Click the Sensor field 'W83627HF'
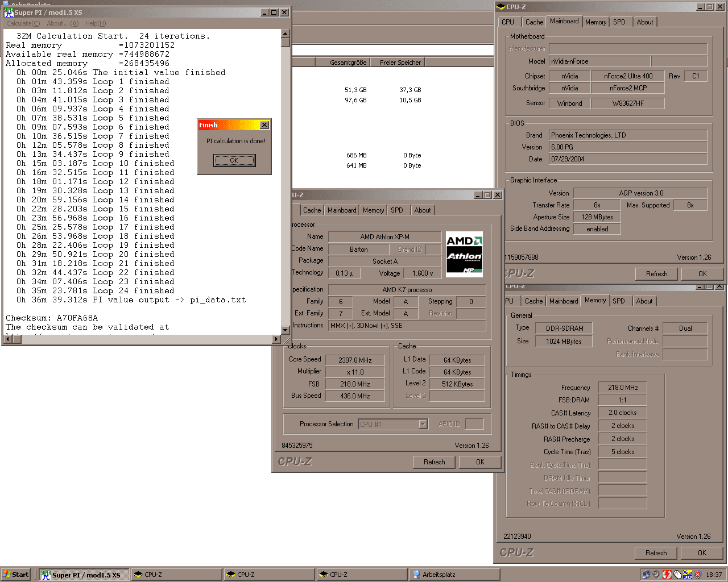The image size is (728, 582). point(628,103)
